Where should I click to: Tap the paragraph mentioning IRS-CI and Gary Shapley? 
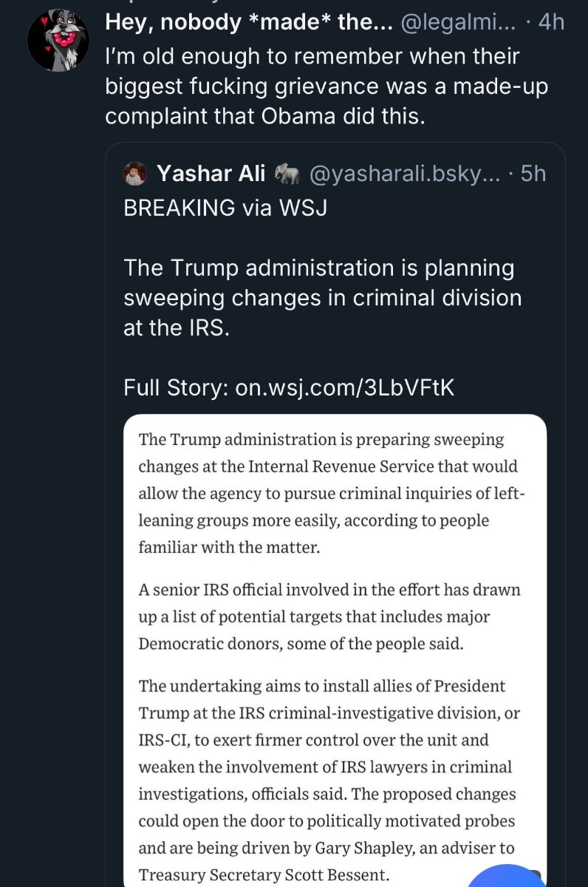pyautogui.click(x=329, y=780)
